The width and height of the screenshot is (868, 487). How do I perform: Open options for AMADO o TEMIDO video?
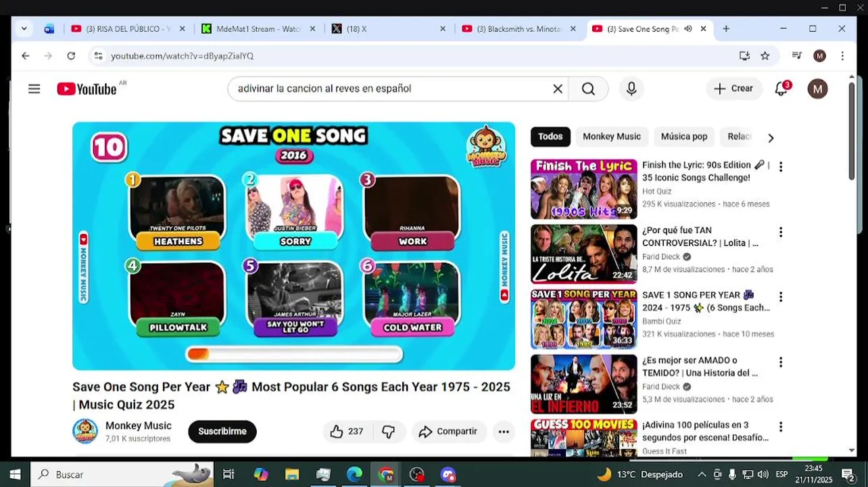pos(781,363)
